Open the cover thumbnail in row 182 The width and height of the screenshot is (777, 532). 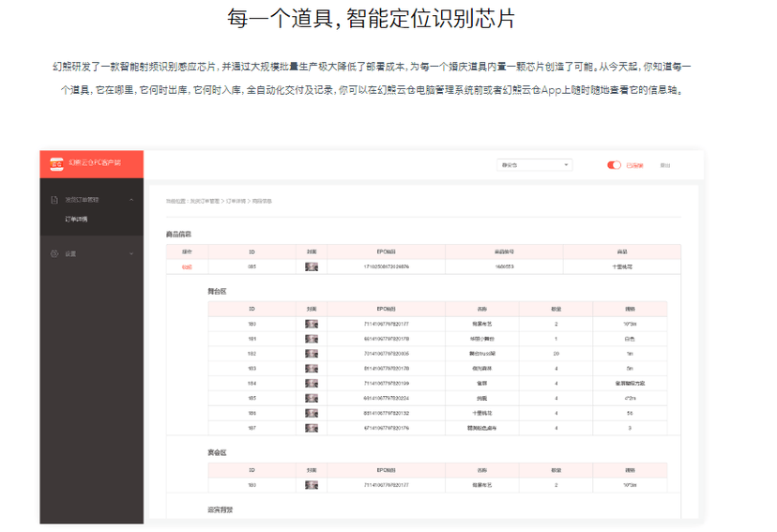[312, 354]
